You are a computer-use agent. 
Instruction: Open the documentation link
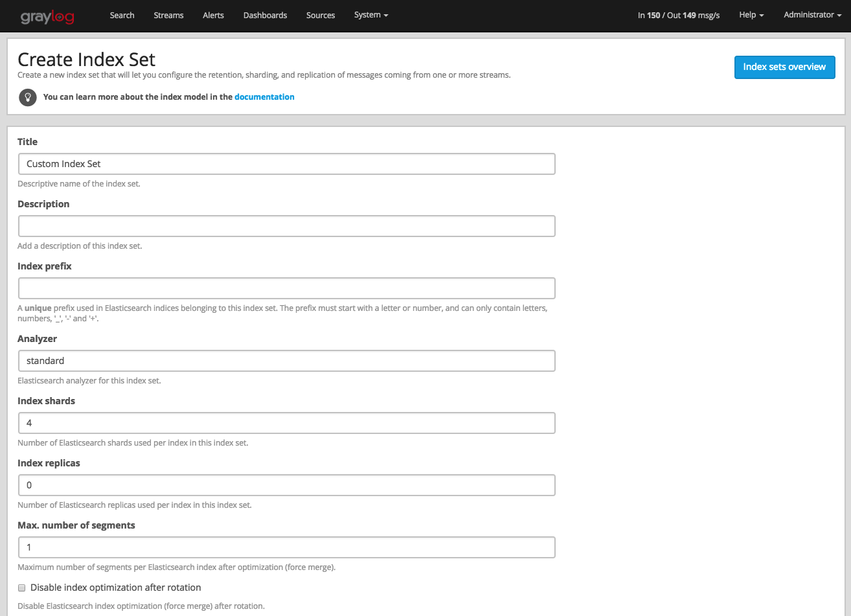coord(264,97)
